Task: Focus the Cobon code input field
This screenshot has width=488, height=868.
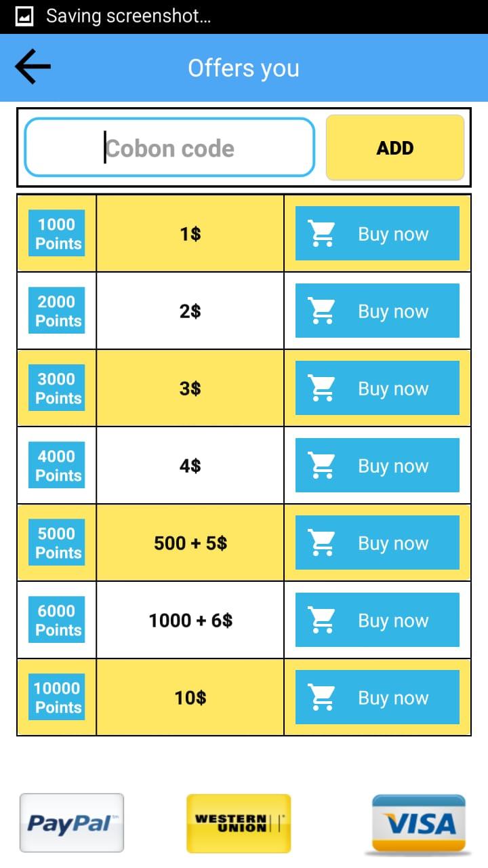Action: 169,148
